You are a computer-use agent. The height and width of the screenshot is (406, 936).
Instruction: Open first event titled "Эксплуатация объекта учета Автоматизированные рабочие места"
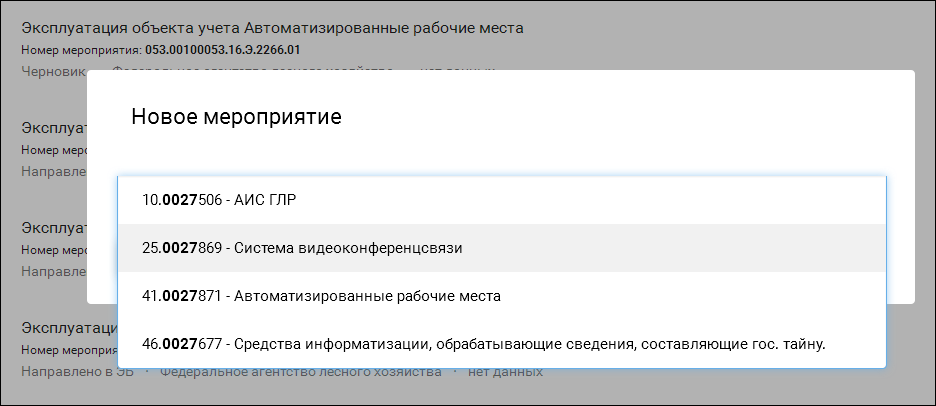(272, 28)
